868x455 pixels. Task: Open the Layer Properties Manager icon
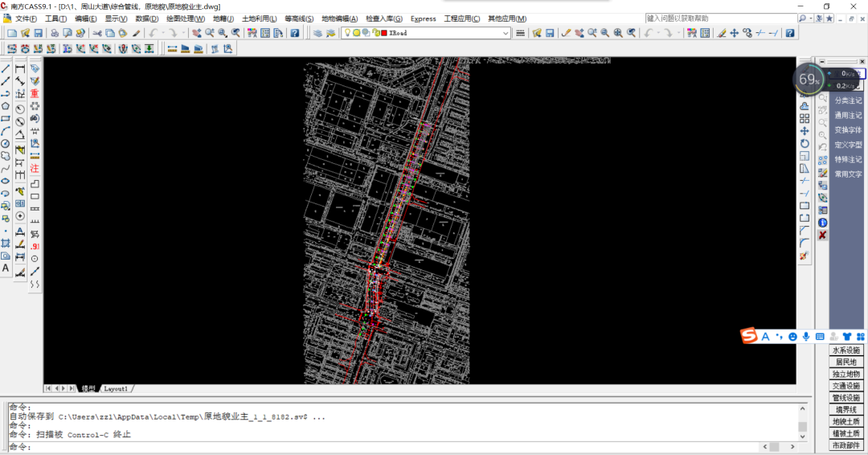pos(317,33)
